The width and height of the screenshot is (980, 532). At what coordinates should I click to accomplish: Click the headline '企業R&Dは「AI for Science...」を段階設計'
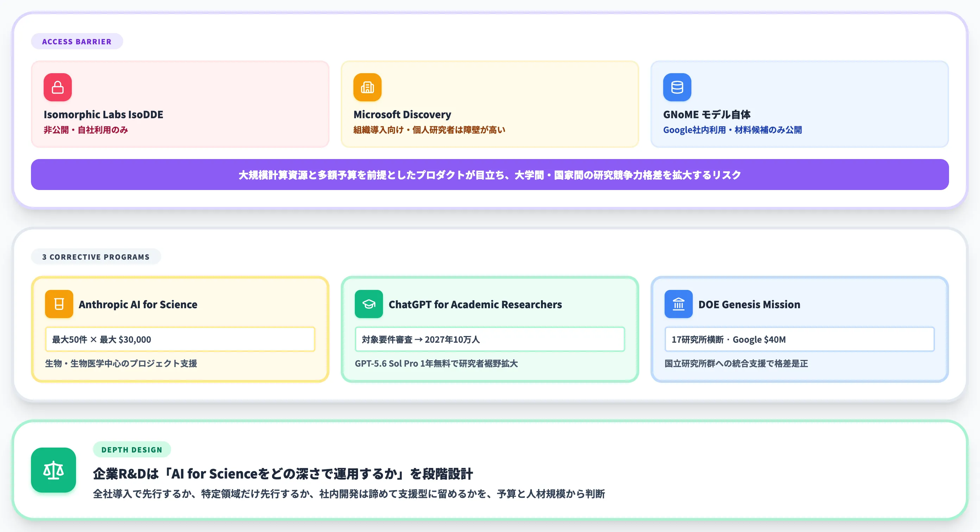click(x=283, y=474)
